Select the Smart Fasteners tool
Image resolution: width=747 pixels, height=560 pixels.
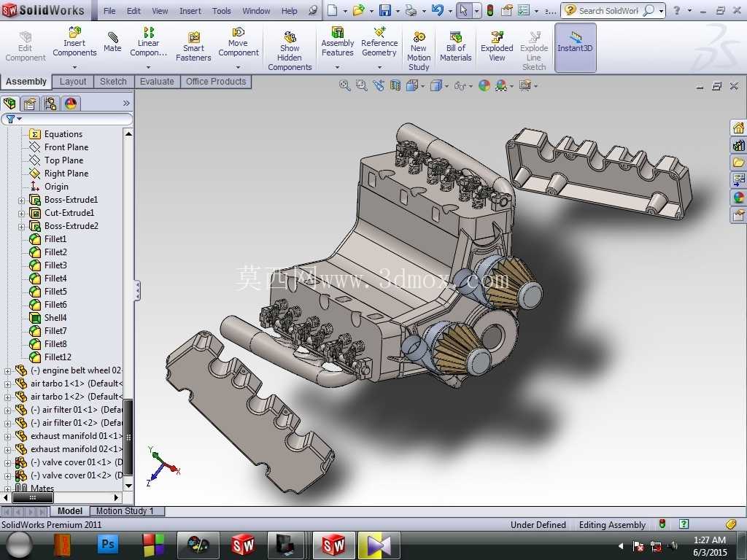[193, 47]
